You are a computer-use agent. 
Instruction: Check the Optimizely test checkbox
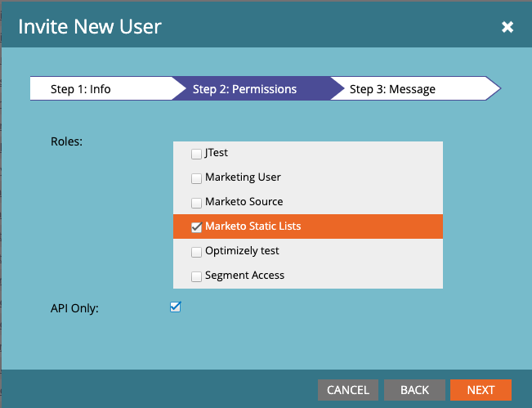(196, 251)
